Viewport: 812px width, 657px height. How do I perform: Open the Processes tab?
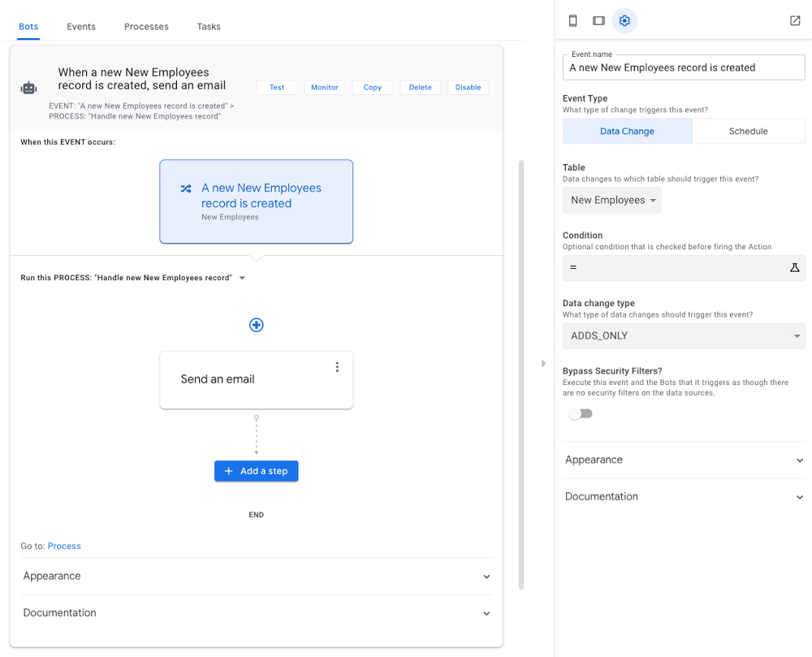tap(146, 27)
